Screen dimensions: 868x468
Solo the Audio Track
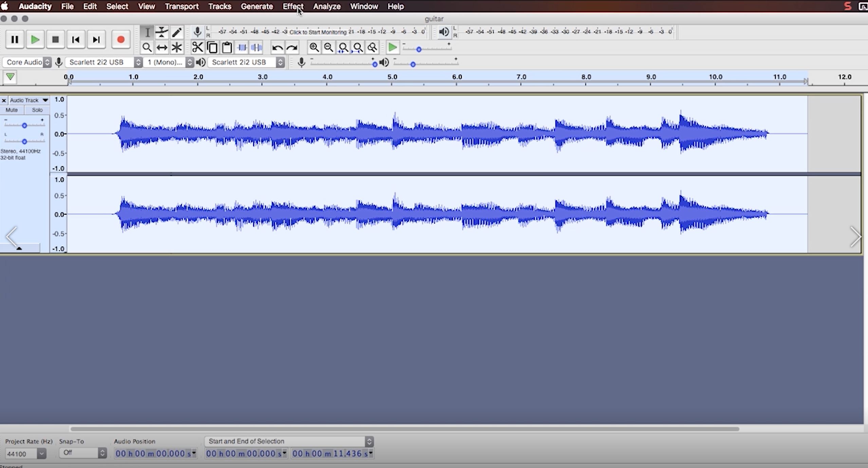tap(37, 110)
